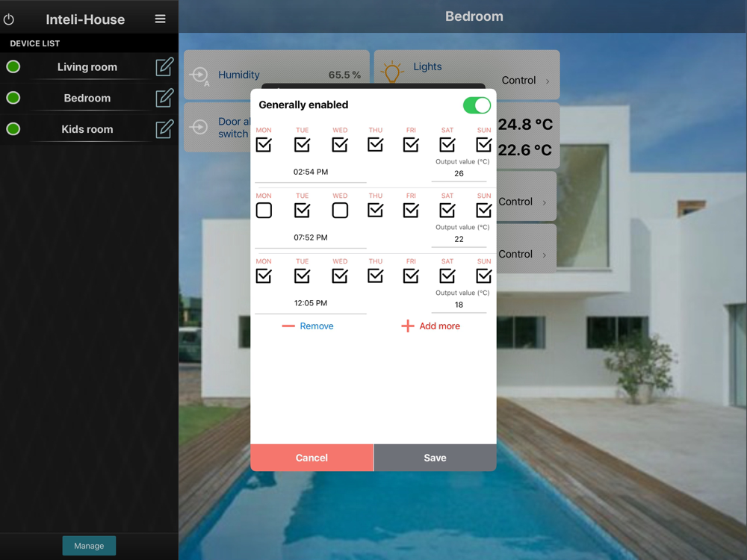Screen dimensions: 747x560
Task: Click the Kids room edit icon
Action: 164,129
